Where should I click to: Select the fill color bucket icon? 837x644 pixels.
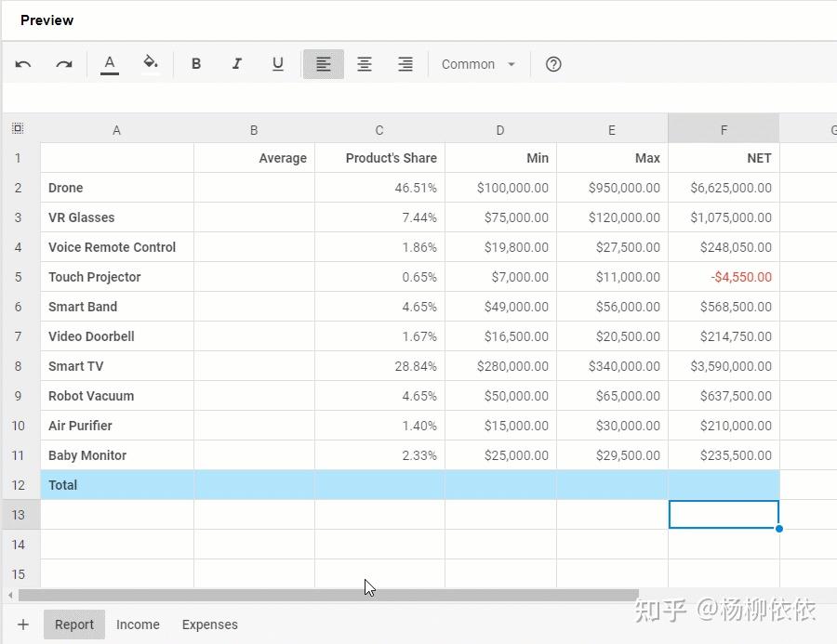[x=149, y=63]
